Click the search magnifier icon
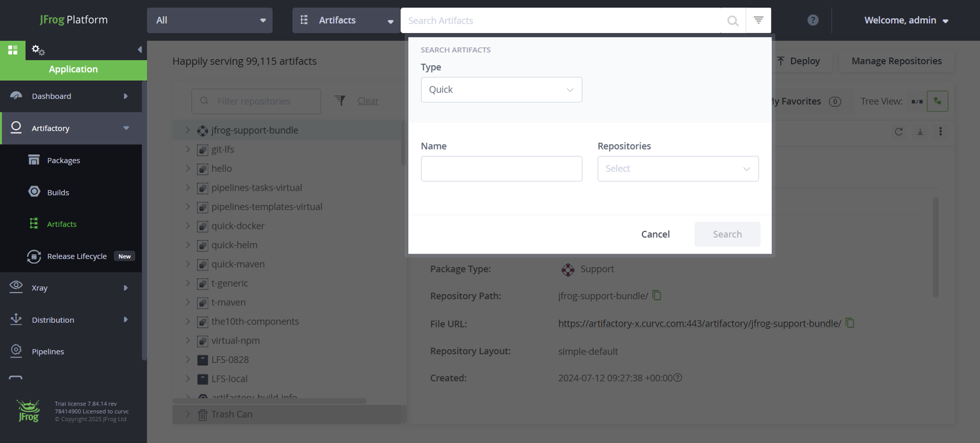Screen dimensions: 980x443 (x=733, y=21)
